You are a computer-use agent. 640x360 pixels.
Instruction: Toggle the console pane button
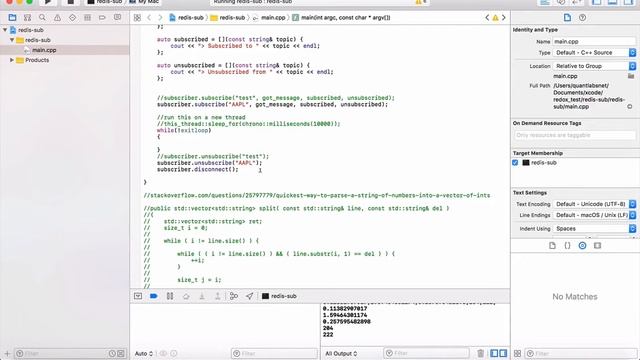pos(503,353)
